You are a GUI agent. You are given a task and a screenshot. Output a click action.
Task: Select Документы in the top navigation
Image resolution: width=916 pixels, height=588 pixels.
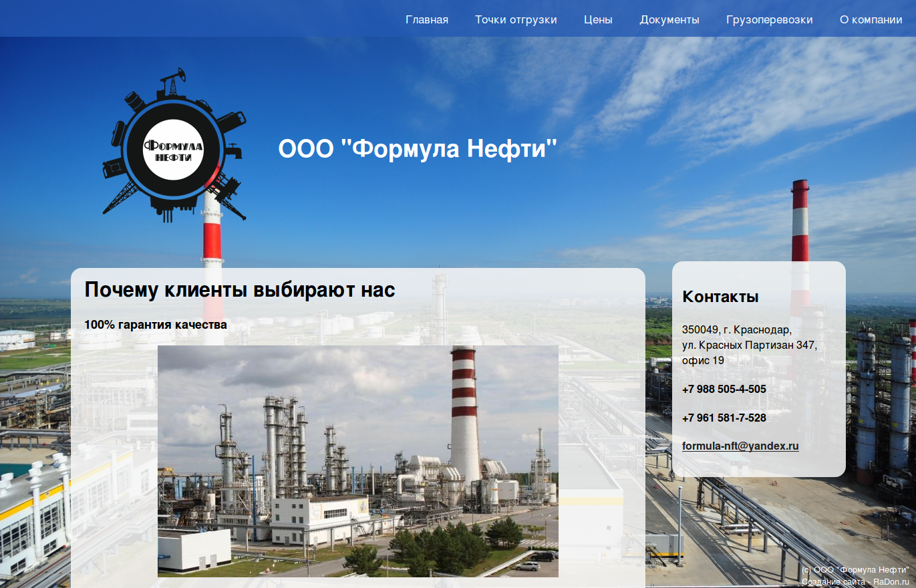(x=669, y=19)
